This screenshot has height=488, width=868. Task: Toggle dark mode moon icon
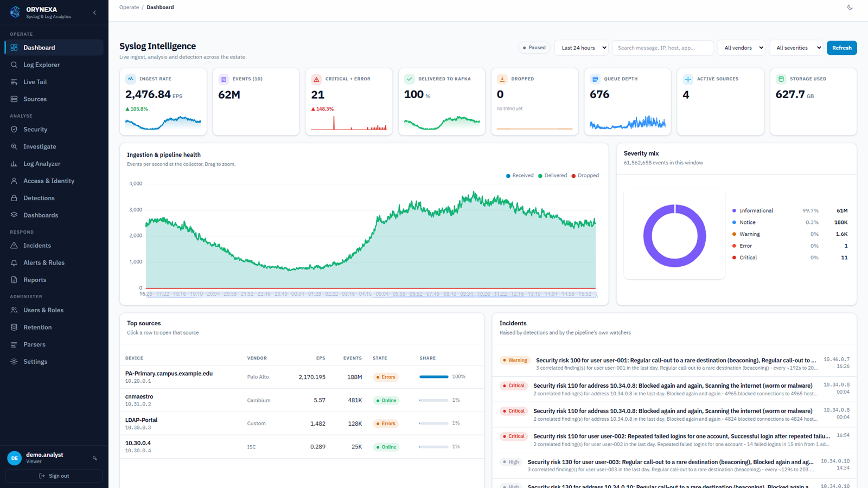pos(850,8)
